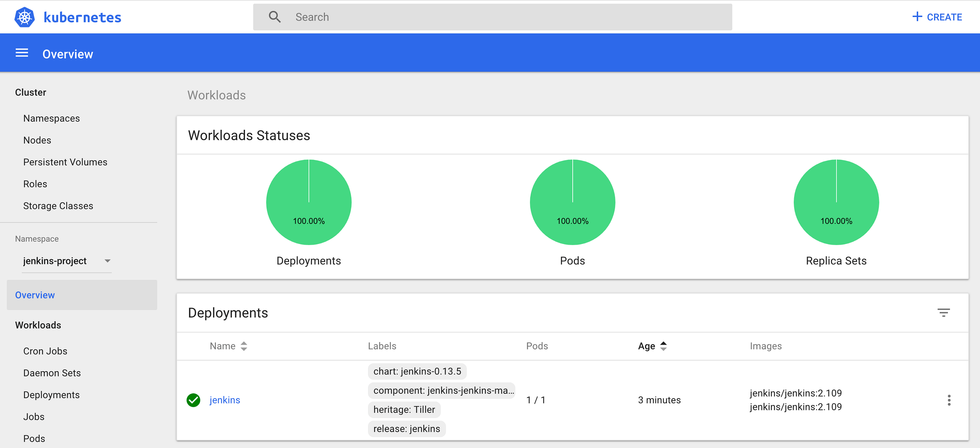Open the hamburger navigation menu
980x448 pixels.
click(22, 53)
